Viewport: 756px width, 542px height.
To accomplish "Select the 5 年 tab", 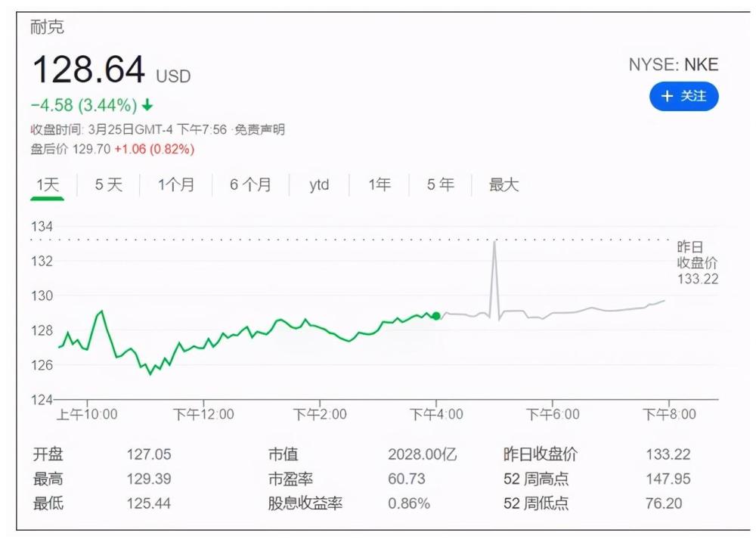I will 441,184.
